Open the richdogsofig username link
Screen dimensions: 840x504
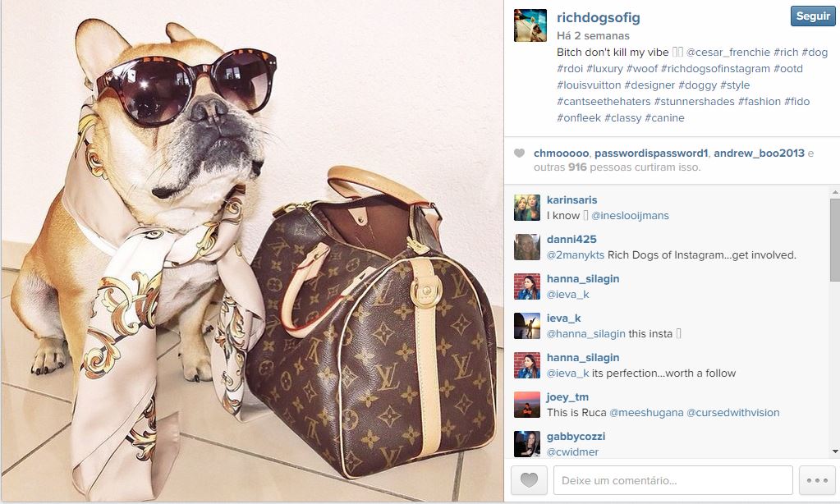599,18
